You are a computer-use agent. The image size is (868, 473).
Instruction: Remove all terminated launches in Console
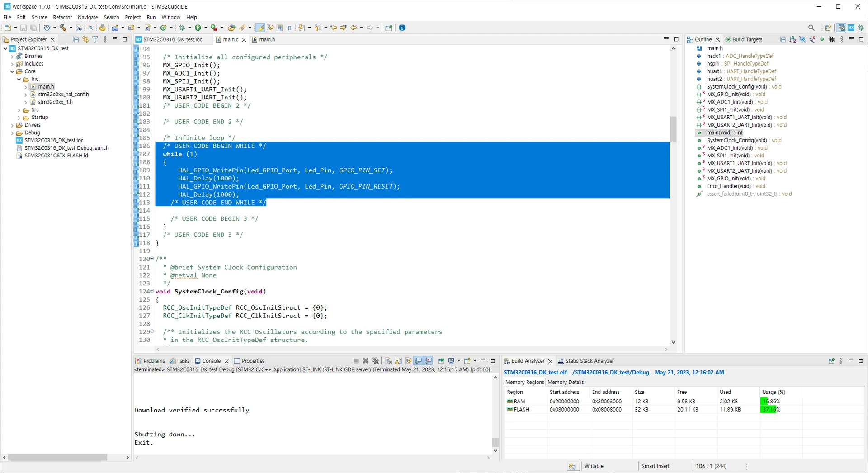click(375, 361)
